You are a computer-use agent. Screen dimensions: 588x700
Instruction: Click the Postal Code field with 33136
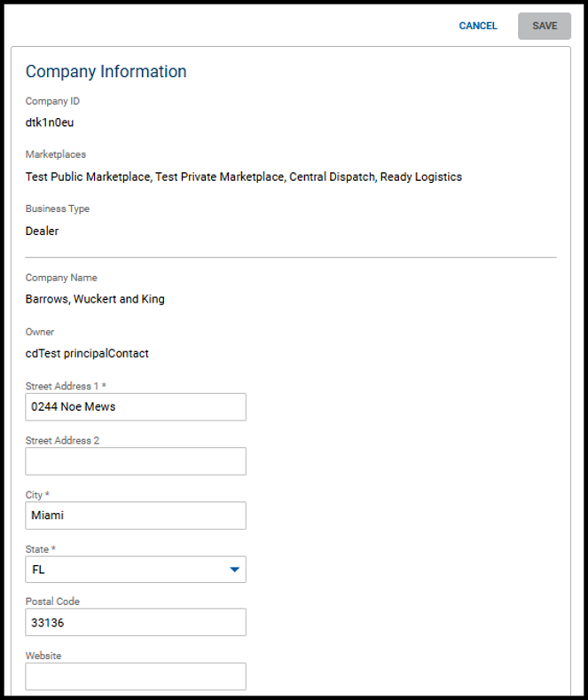(x=136, y=623)
